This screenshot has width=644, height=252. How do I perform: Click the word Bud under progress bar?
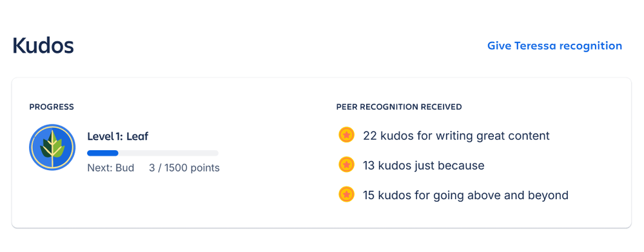point(124,168)
